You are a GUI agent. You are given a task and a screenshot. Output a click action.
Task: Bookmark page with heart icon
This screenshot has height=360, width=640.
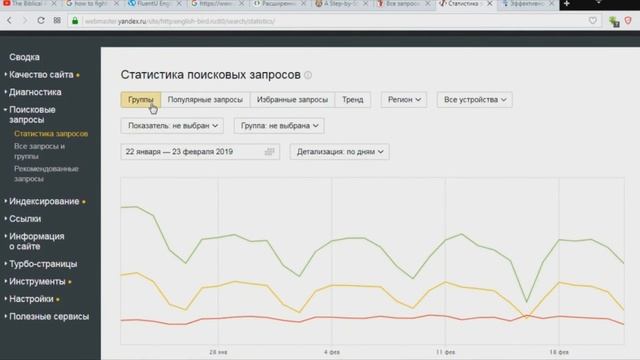tap(593, 20)
